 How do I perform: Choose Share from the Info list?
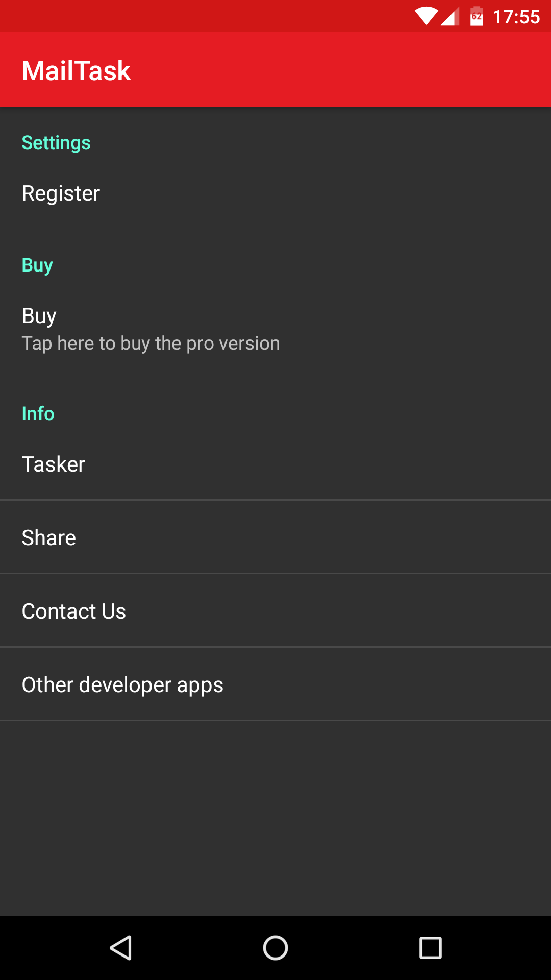point(275,537)
